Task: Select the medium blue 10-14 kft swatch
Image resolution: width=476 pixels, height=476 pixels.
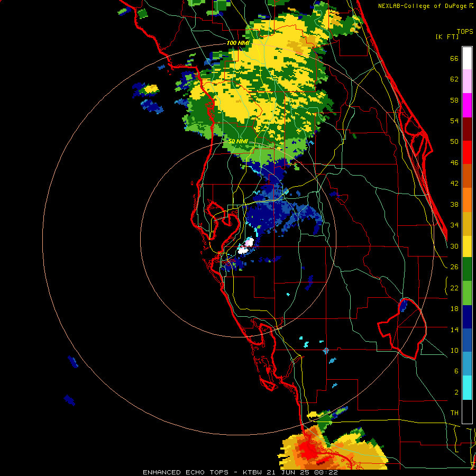Action: pyautogui.click(x=467, y=340)
